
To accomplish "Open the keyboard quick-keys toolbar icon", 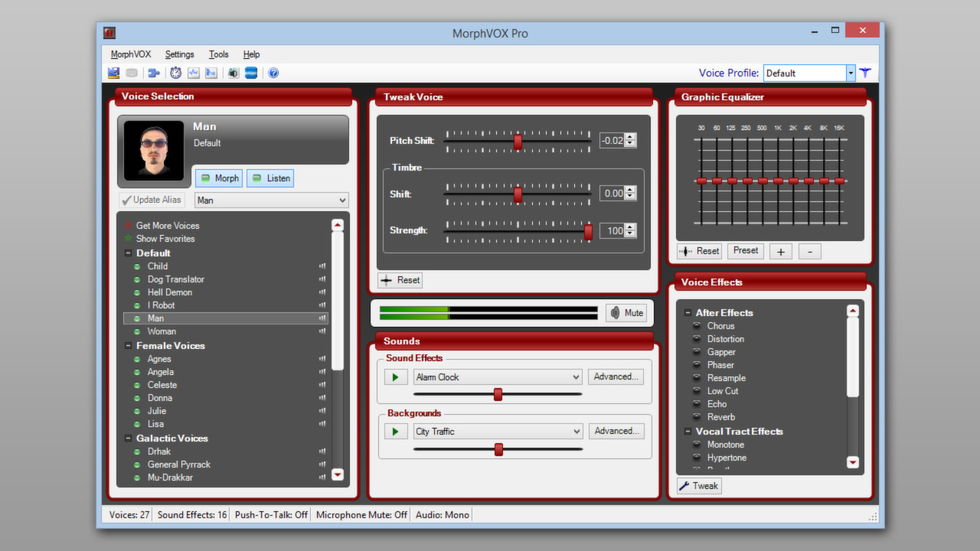I will click(132, 73).
